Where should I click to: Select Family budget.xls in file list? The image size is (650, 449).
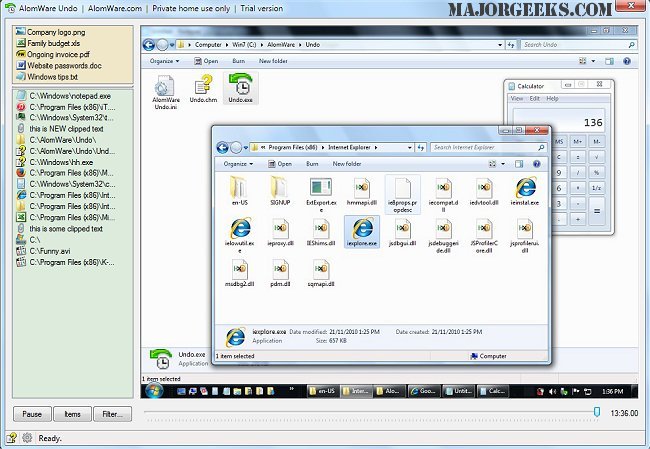click(x=48, y=43)
